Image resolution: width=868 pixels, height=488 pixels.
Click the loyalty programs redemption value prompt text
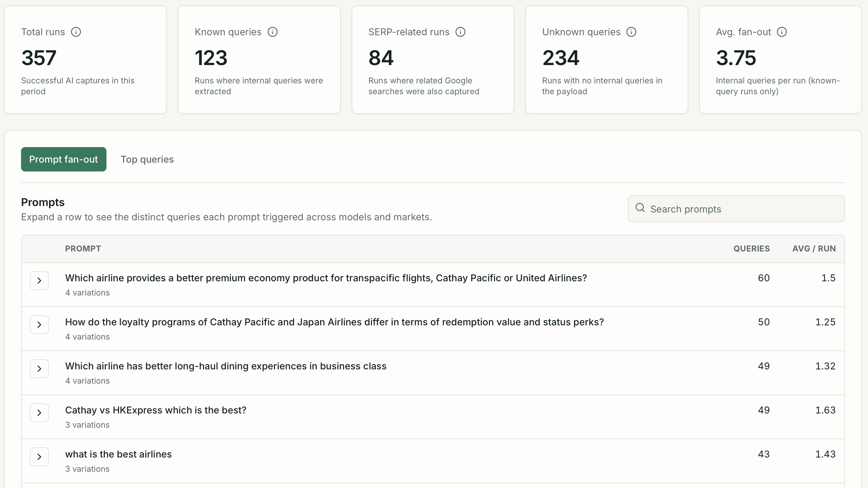pyautogui.click(x=335, y=322)
